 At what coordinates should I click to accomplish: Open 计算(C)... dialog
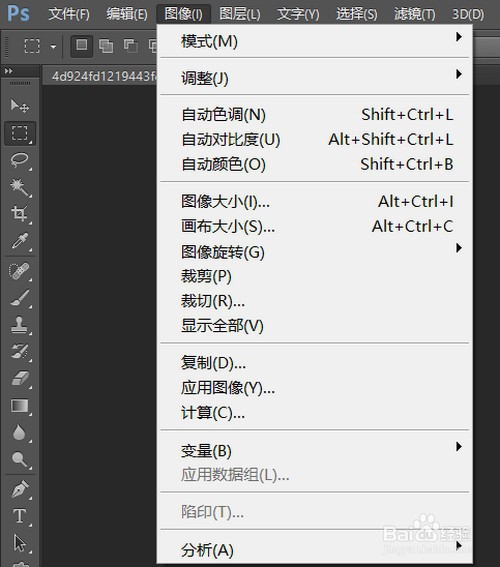pyautogui.click(x=315, y=412)
